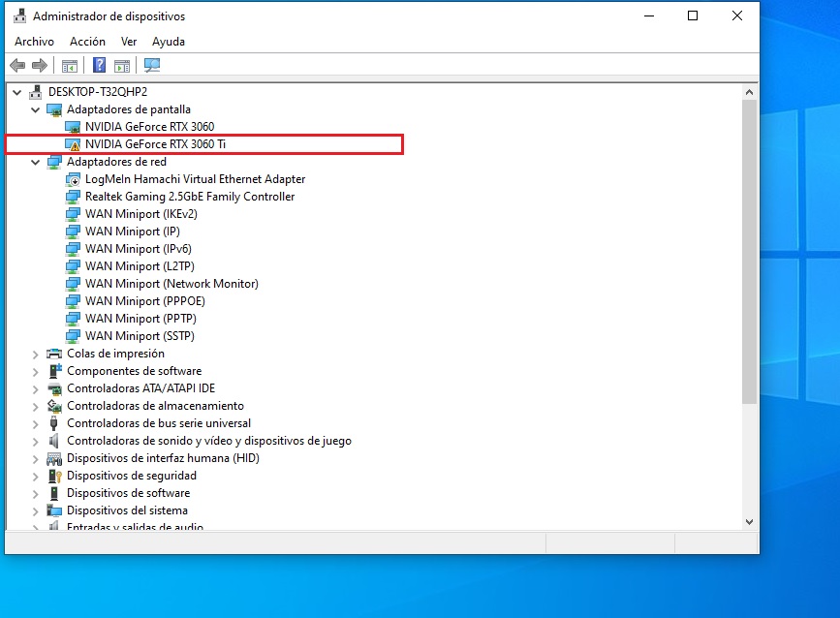Open the Archivo menu
This screenshot has height=618, width=840.
(x=34, y=42)
